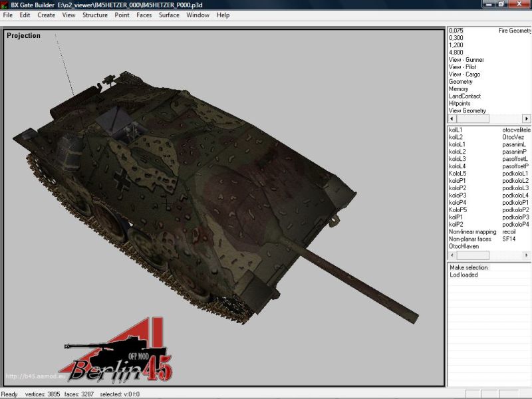Open the Edit menu
The width and height of the screenshot is (532, 399).
point(25,15)
